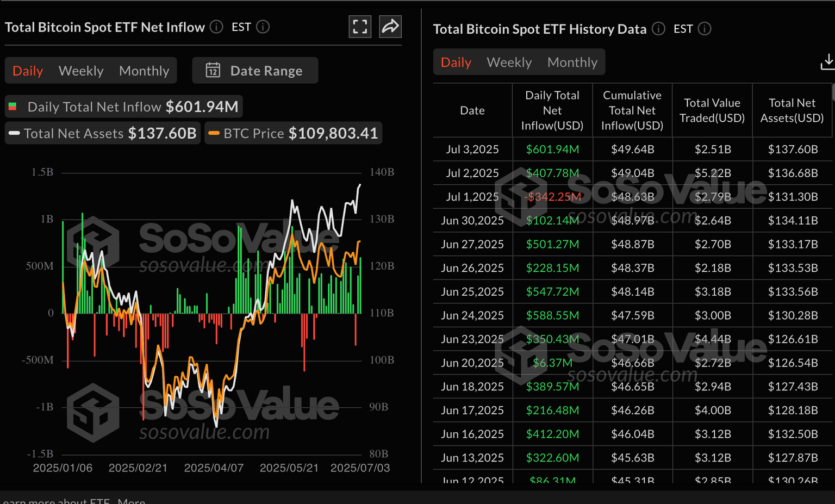The image size is (835, 504).
Task: Select the Jun 27,2025 date cell
Action: click(472, 244)
